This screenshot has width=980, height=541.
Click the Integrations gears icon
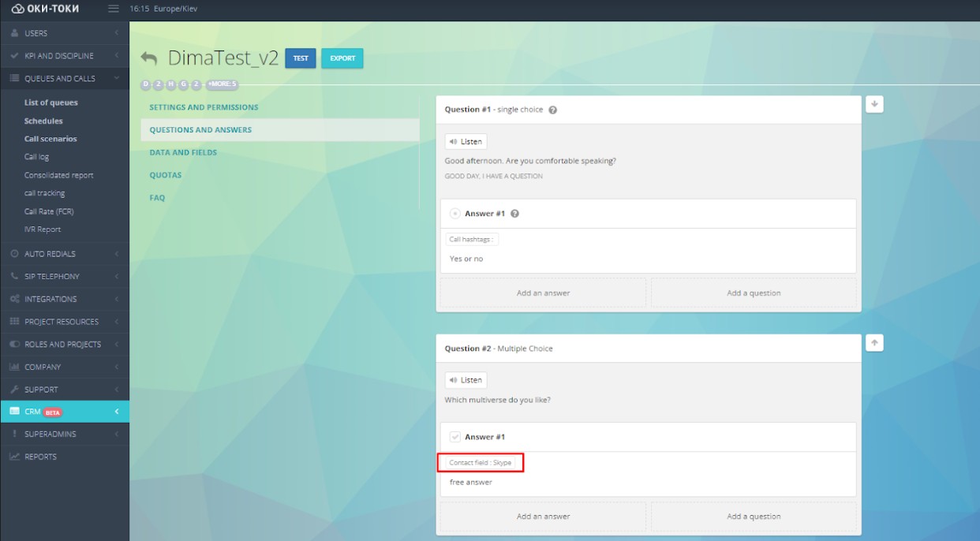pos(14,299)
